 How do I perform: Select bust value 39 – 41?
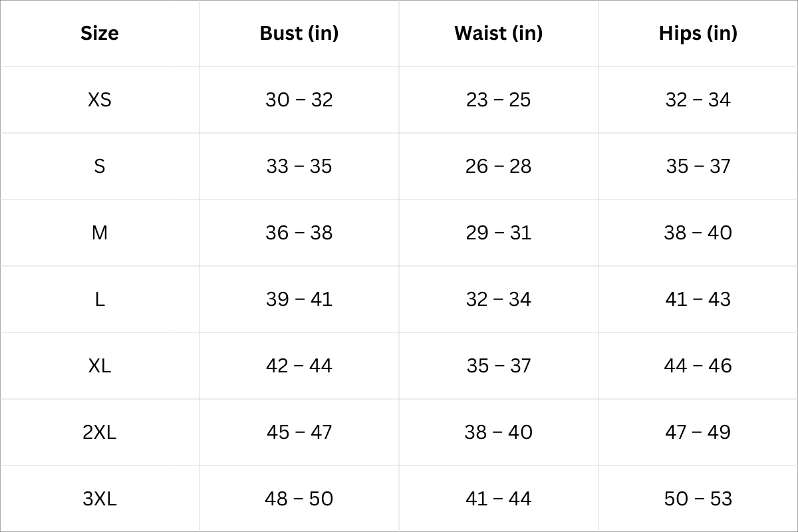click(299, 299)
